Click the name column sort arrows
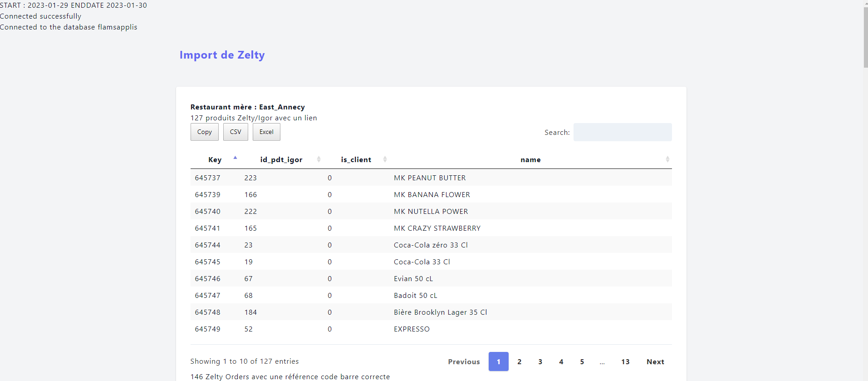Screen dimensions: 868x381 click(x=667, y=159)
